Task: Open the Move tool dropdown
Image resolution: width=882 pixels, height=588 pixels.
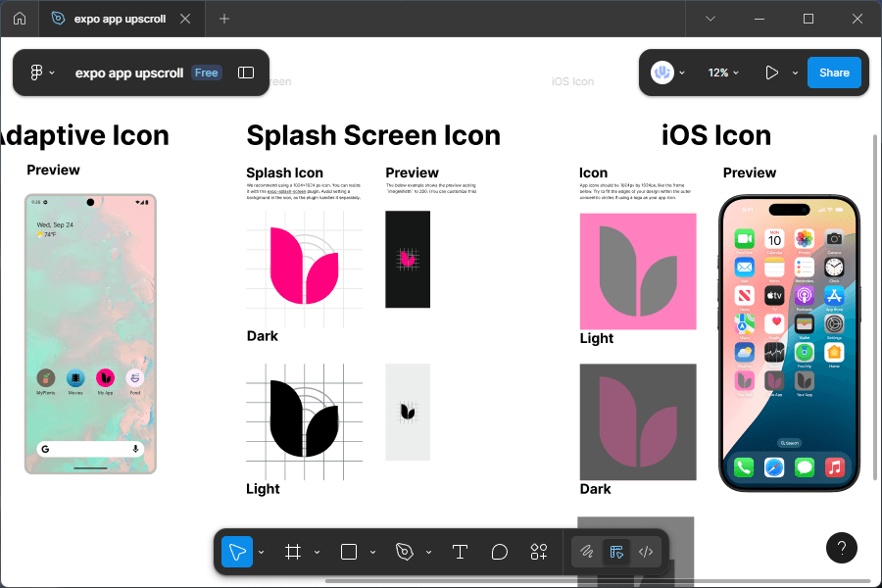Action: click(x=259, y=552)
